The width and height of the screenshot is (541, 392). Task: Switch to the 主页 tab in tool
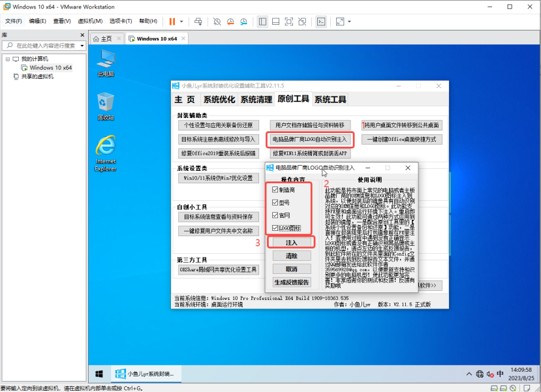click(x=185, y=100)
